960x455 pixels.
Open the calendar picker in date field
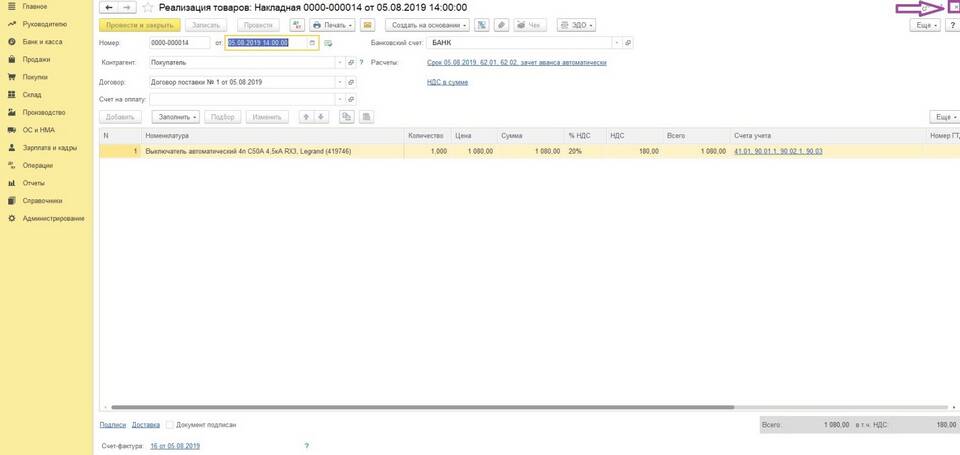(313, 43)
